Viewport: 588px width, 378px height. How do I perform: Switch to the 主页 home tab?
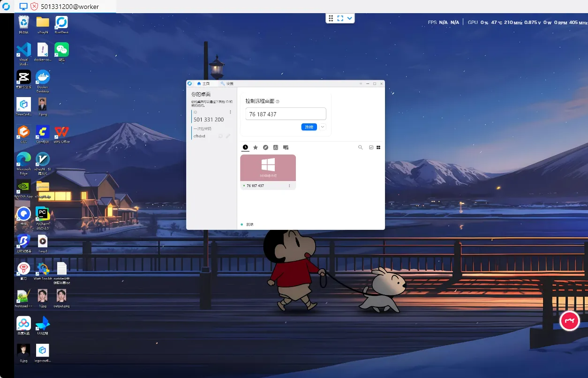point(204,83)
